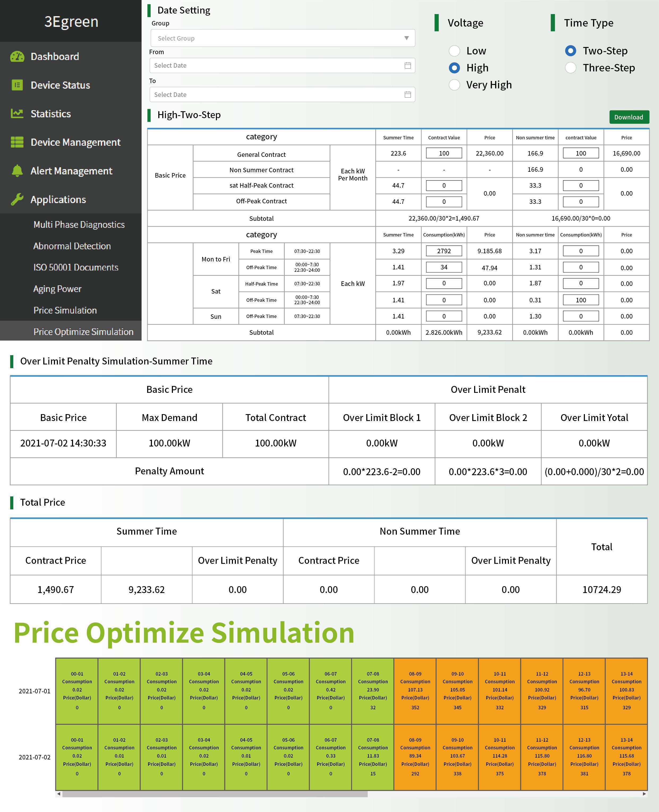Click the horizontal scrollbar under hourly grid

(215, 794)
